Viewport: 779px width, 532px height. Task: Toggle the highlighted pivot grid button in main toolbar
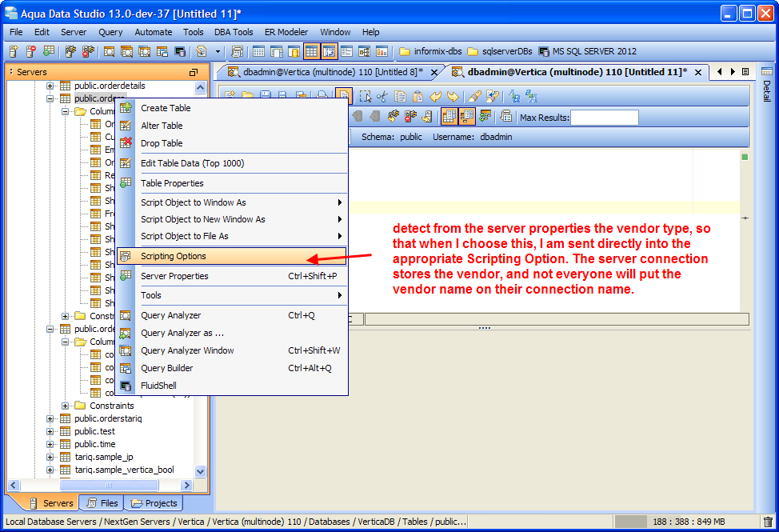pos(329,51)
